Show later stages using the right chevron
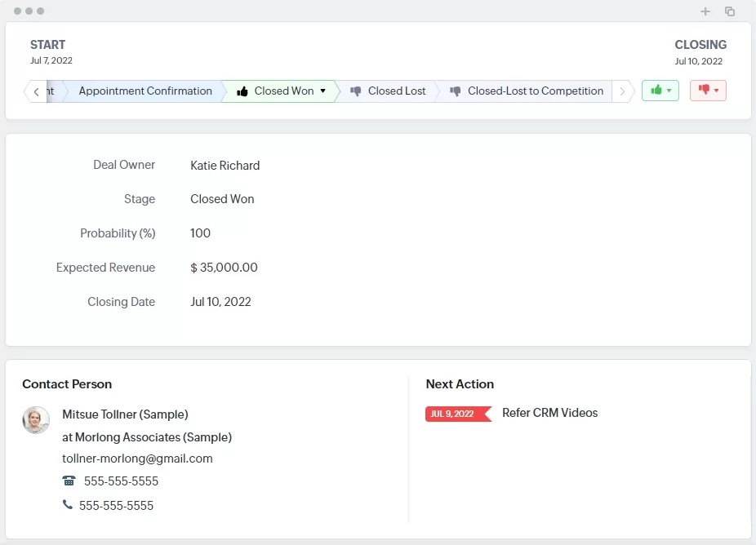Viewport: 756px width, 545px height. (x=621, y=91)
